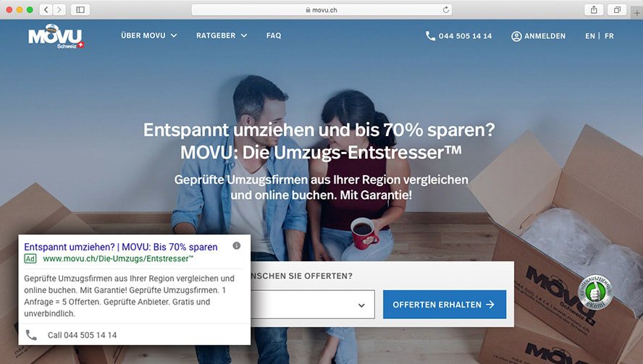Switch language to EN
Screen dimensions: 643x364
pyautogui.click(x=589, y=36)
